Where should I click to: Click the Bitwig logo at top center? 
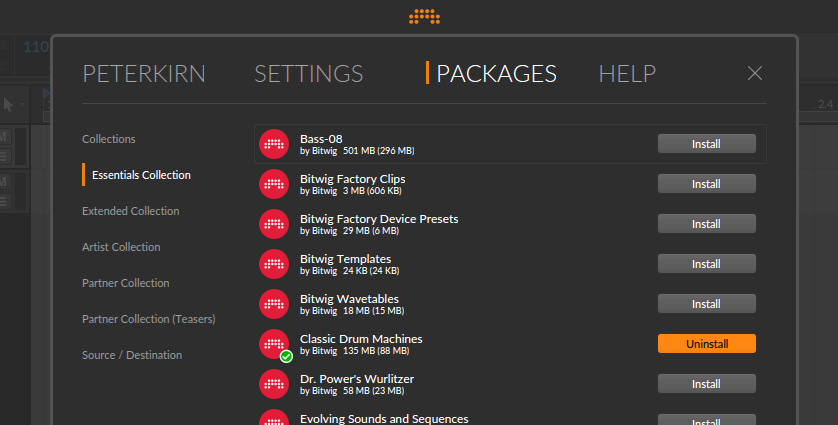click(x=425, y=16)
